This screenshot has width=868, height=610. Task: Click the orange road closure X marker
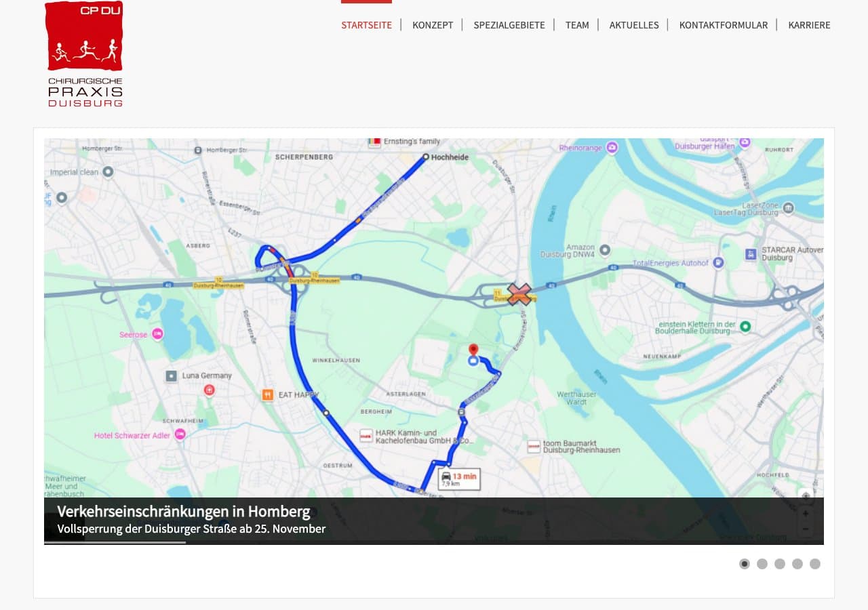pos(519,294)
